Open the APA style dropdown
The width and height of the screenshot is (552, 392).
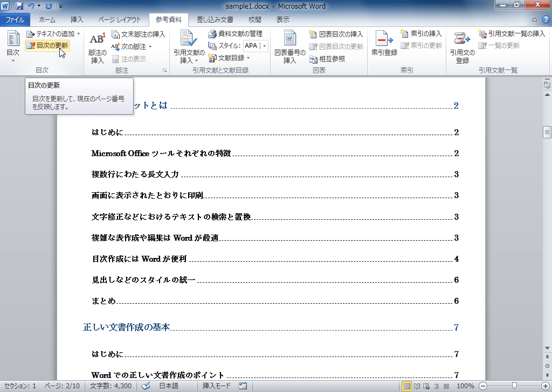click(x=264, y=46)
